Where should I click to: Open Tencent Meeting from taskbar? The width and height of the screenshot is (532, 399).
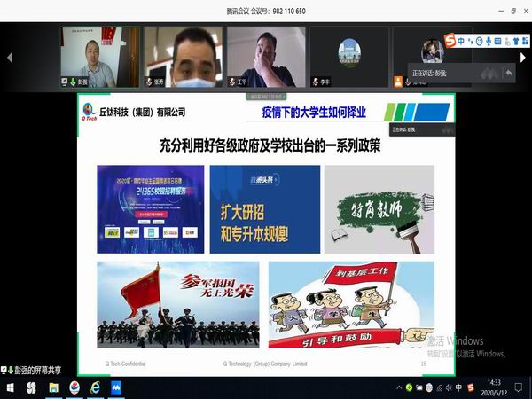point(116,387)
